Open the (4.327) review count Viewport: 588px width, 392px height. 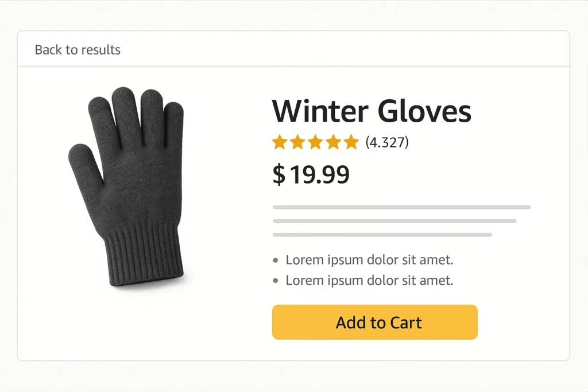(x=387, y=142)
